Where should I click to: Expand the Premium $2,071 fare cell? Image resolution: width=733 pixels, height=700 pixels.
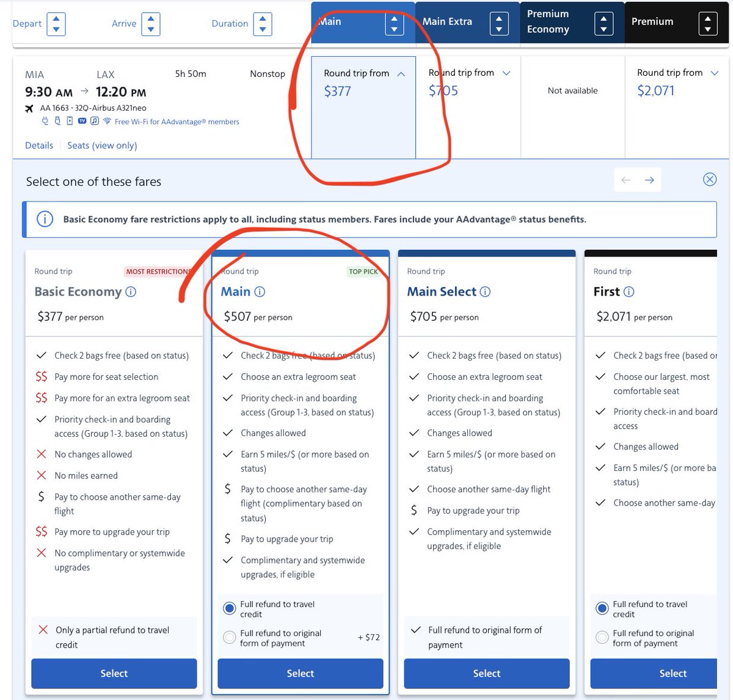tap(677, 108)
